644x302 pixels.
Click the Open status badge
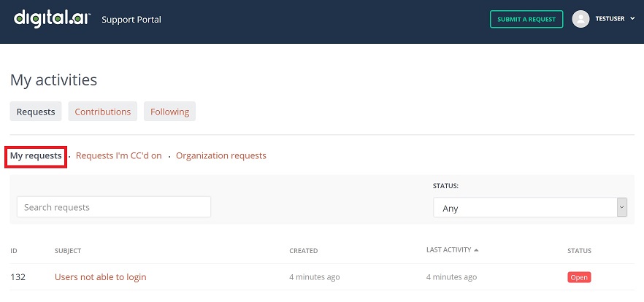point(579,277)
